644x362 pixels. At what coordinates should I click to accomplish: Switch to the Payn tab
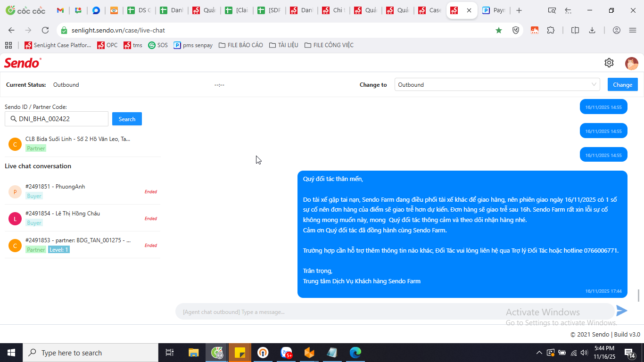(x=494, y=10)
